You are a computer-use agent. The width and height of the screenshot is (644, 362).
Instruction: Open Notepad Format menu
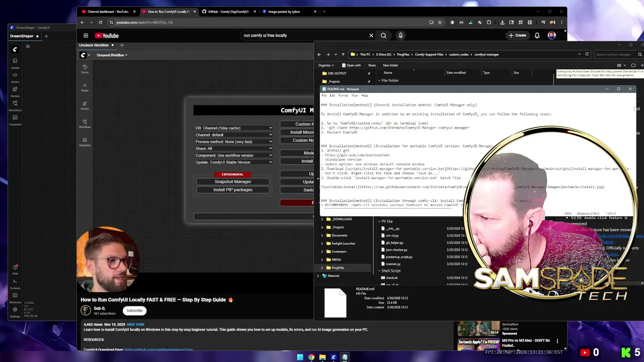(343, 96)
